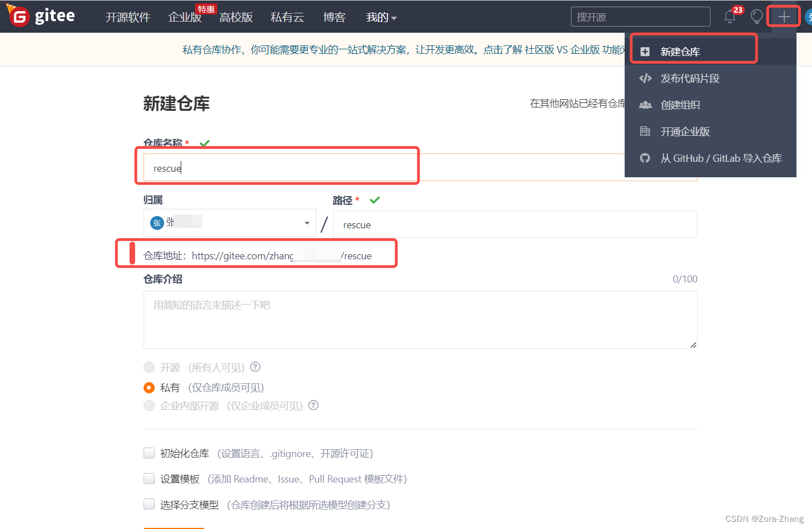Check the 设置模板 checkbox
Screen dimensions: 812x529
click(x=149, y=479)
